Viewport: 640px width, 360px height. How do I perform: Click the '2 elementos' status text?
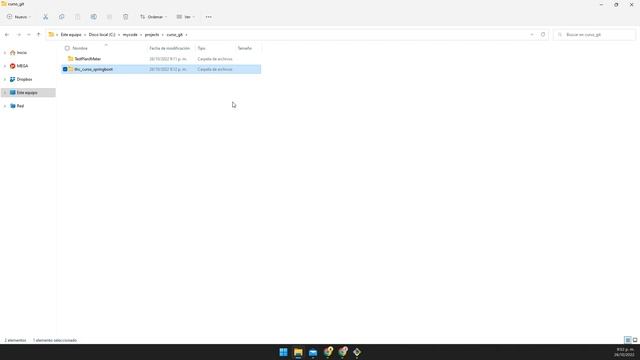click(x=15, y=340)
